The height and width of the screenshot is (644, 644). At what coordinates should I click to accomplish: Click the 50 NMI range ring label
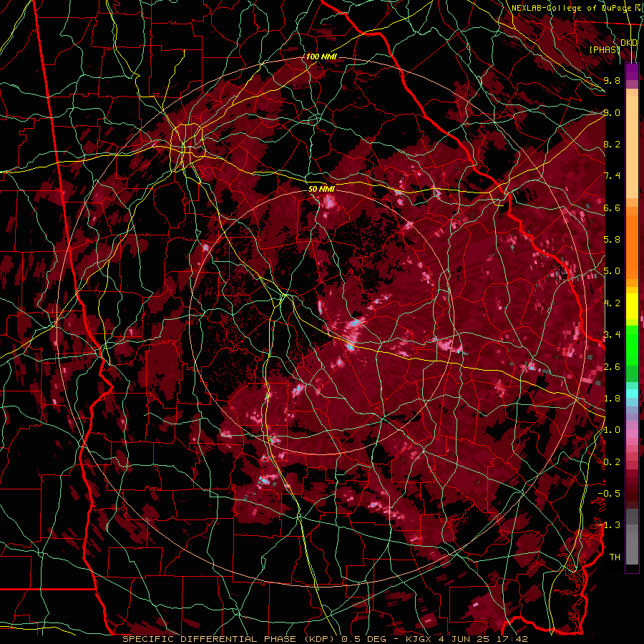point(321,189)
